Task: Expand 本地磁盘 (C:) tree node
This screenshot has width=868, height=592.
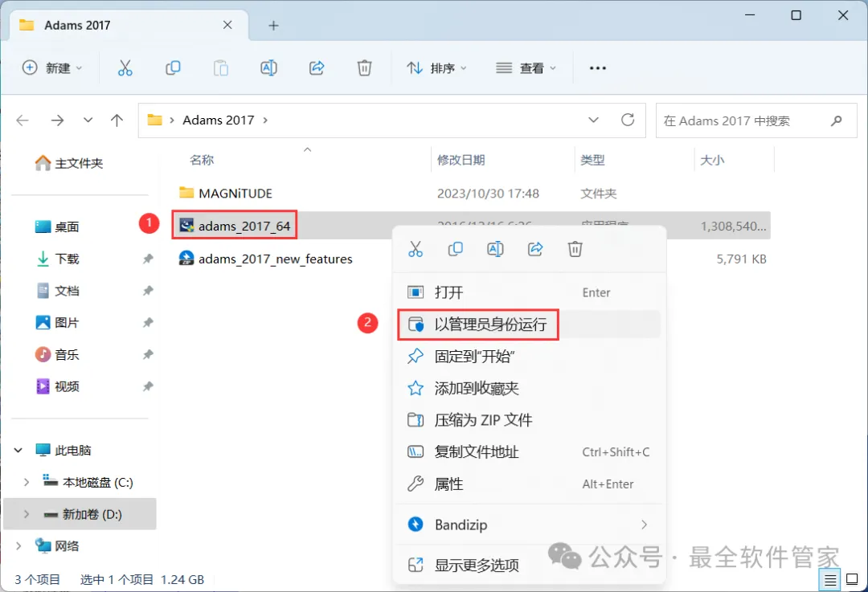Action: point(26,483)
